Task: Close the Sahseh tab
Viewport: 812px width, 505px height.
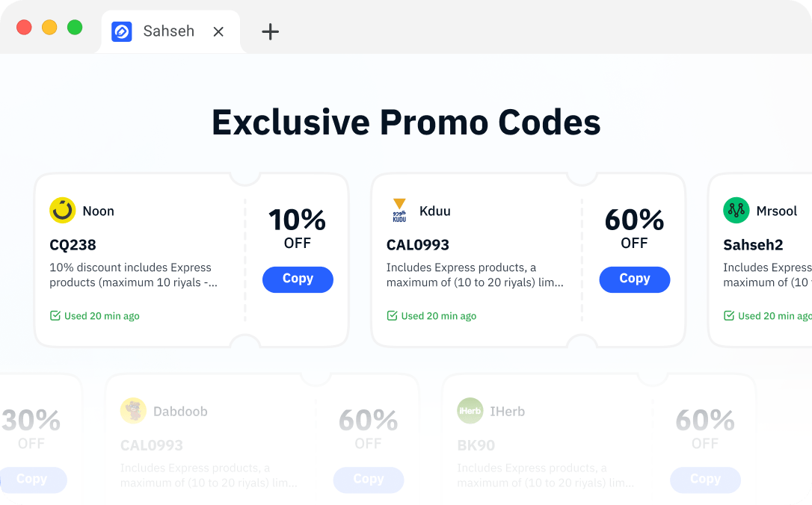Action: (218, 32)
